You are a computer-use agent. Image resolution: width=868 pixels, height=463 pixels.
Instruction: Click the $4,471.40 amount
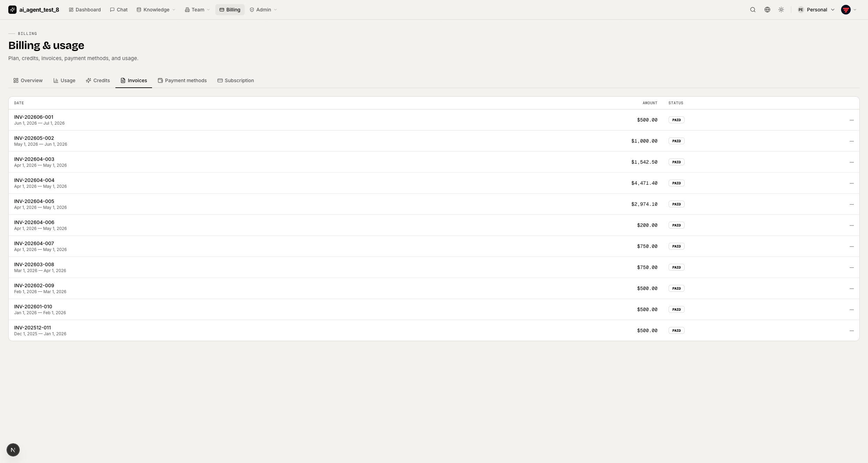(x=644, y=183)
